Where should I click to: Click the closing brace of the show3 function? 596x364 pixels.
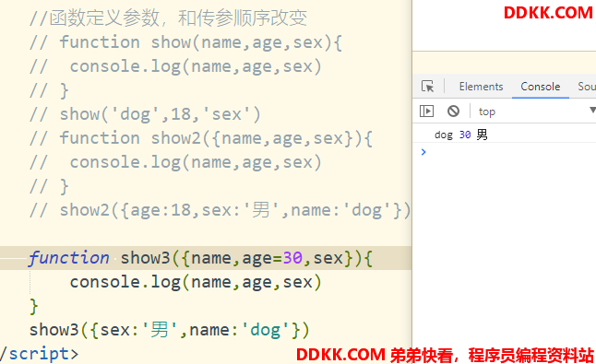(34, 306)
